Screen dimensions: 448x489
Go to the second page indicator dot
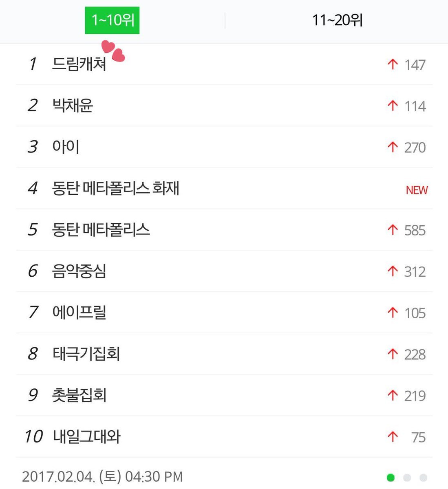pos(407,478)
